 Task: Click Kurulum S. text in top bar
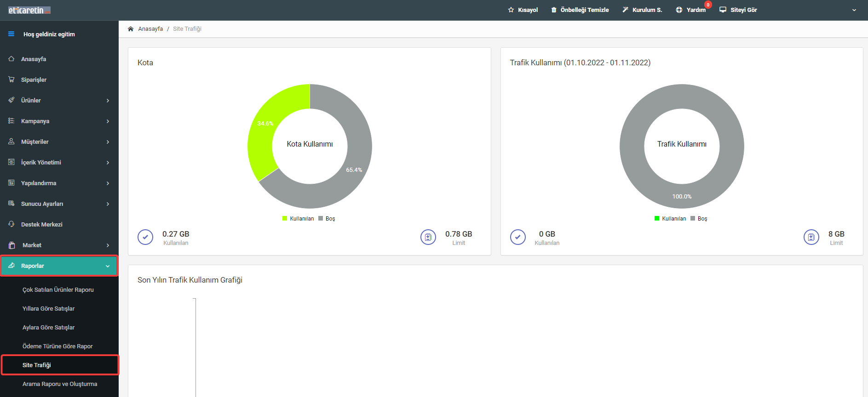(x=647, y=10)
